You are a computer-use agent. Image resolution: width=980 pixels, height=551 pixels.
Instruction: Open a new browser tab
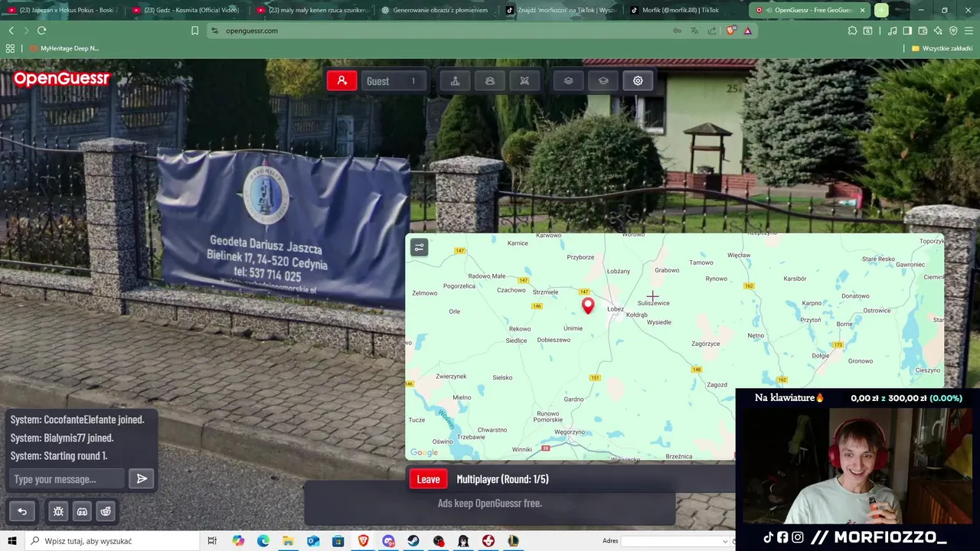[881, 10]
